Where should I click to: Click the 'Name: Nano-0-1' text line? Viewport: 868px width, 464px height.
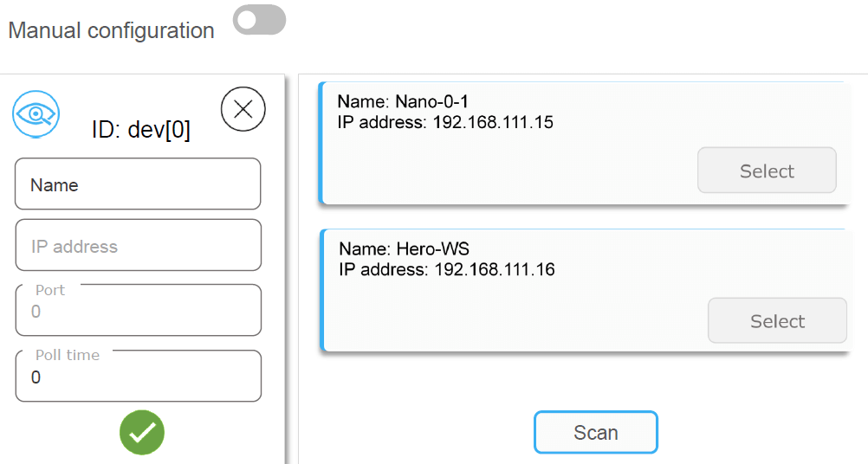403,102
